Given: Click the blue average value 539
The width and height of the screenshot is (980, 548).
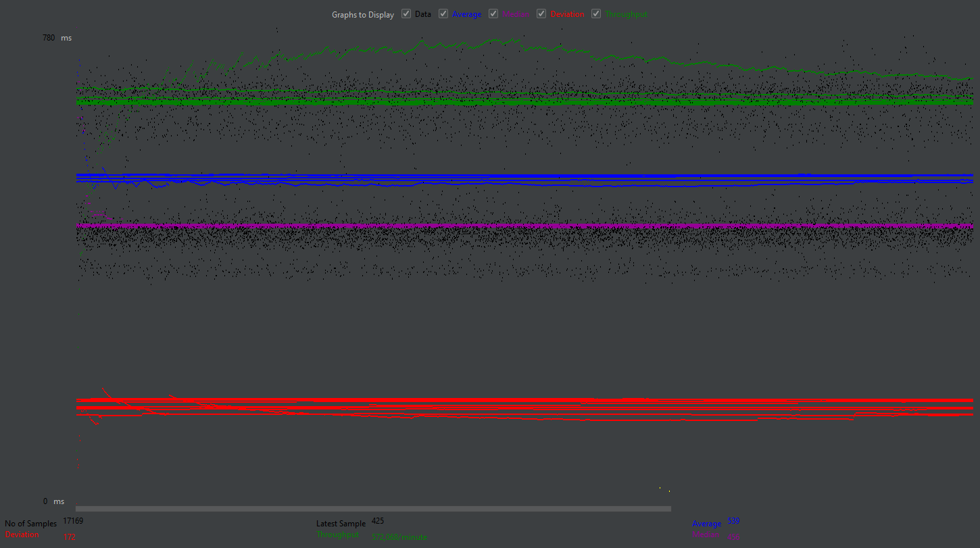Looking at the screenshot, I should point(733,521).
